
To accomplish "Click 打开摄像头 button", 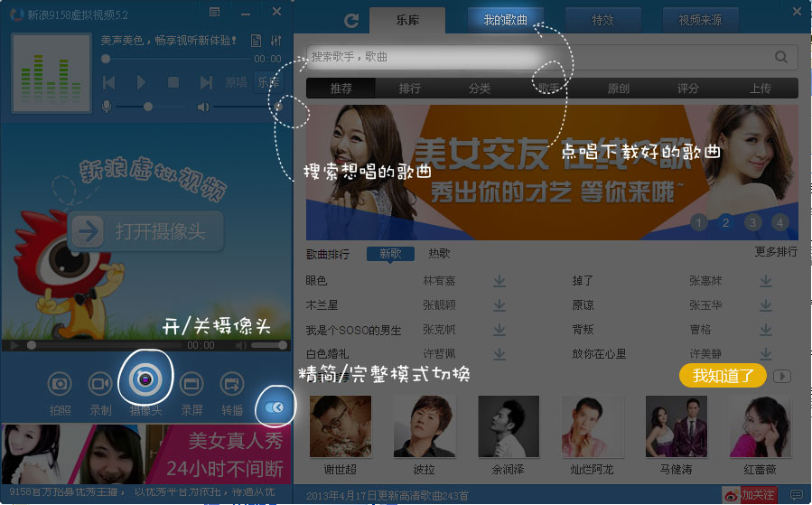I will point(145,231).
